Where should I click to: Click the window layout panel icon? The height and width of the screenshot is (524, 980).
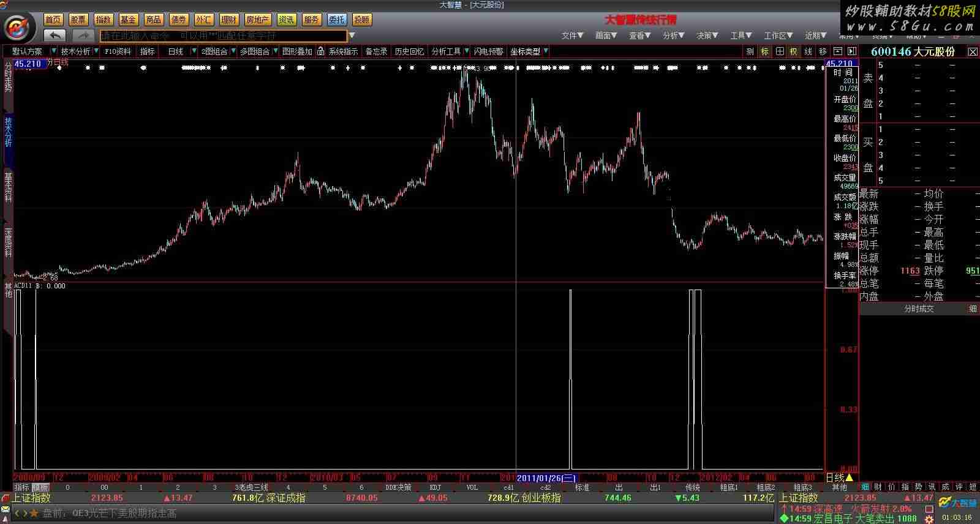837,51
